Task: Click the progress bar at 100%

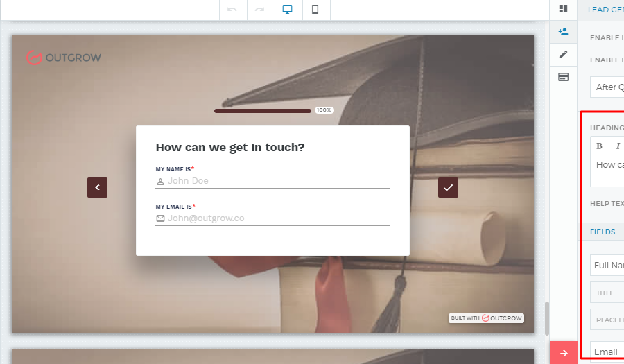Action: (263, 110)
